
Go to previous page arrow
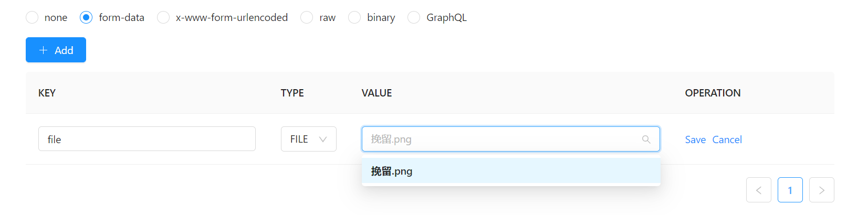pyautogui.click(x=758, y=190)
